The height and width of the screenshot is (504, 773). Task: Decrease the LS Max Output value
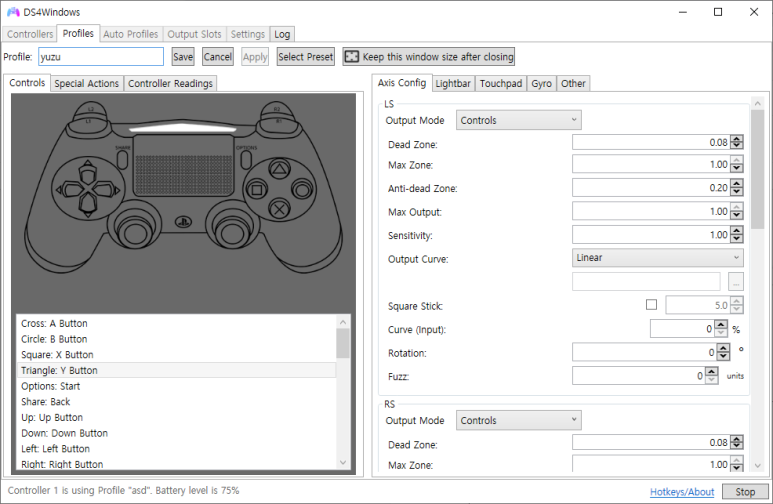point(737,216)
